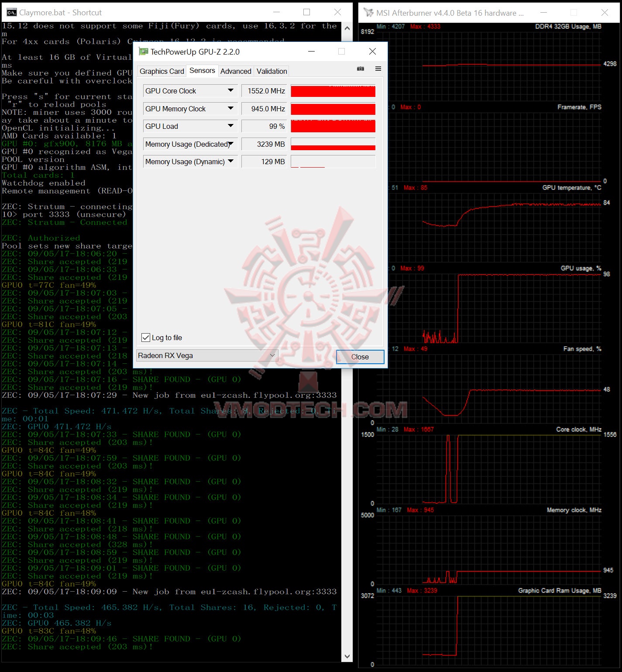This screenshot has height=672, width=622.
Task: Expand the Memory Usage (Dedicated) dropdown
Action: 230,144
